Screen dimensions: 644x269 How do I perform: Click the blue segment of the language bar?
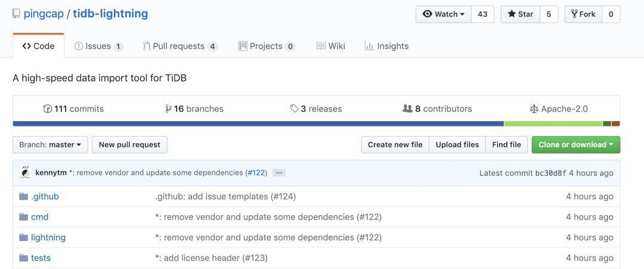coord(258,123)
